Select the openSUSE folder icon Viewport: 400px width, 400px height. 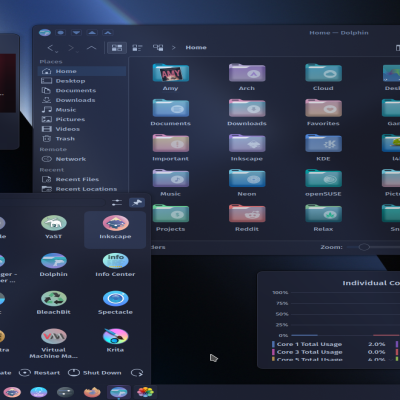click(x=323, y=179)
